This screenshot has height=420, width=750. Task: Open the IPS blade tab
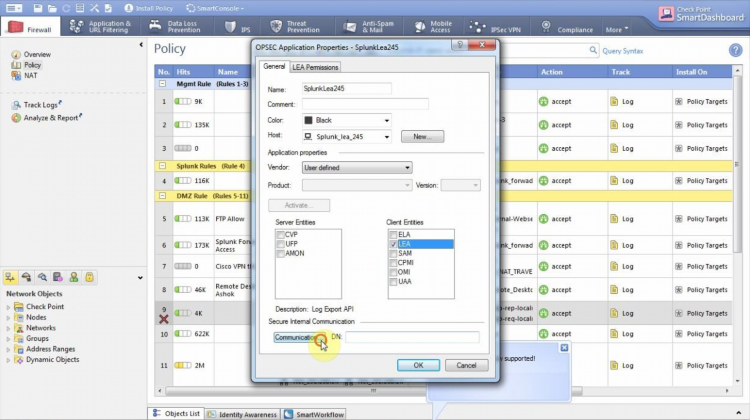coord(238,27)
